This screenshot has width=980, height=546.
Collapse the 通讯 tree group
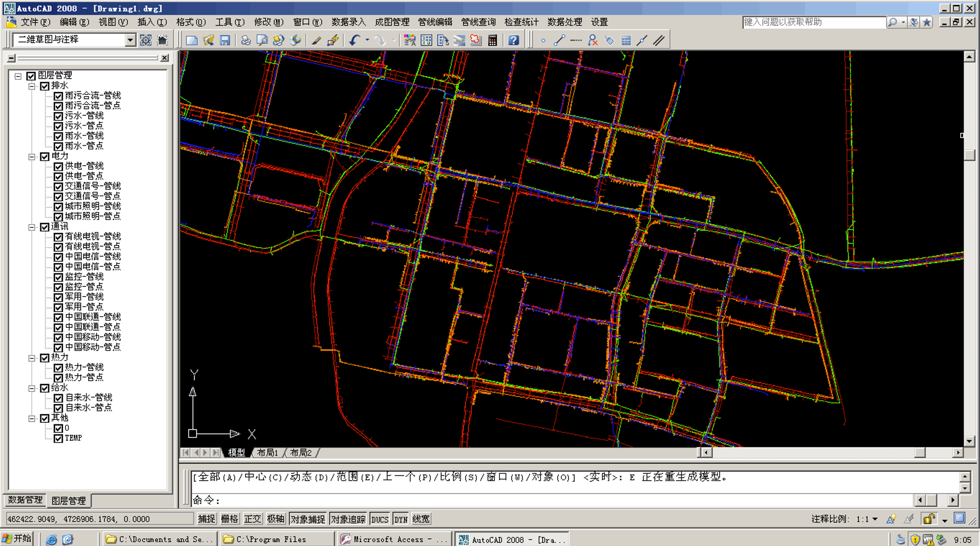coord(32,227)
